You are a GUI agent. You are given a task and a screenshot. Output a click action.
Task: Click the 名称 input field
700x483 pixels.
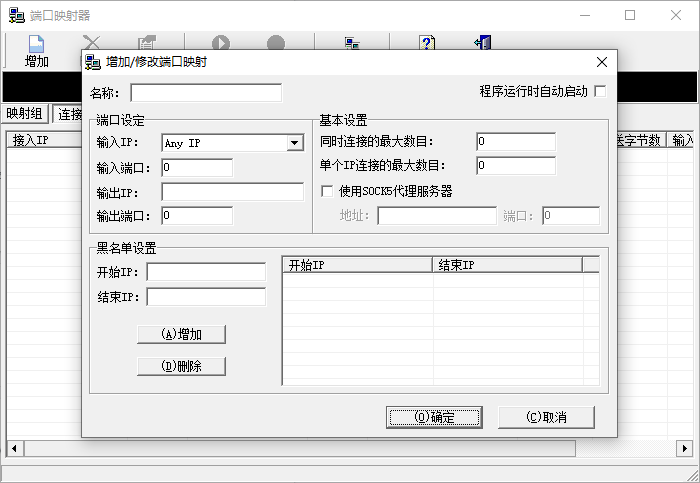coord(206,93)
